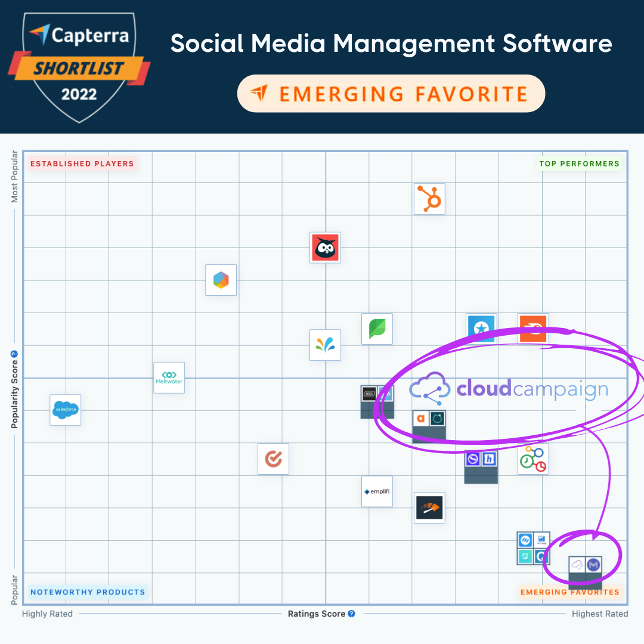The height and width of the screenshot is (644, 644).
Task: Click the Ratings Score help icon
Action: [x=352, y=614]
